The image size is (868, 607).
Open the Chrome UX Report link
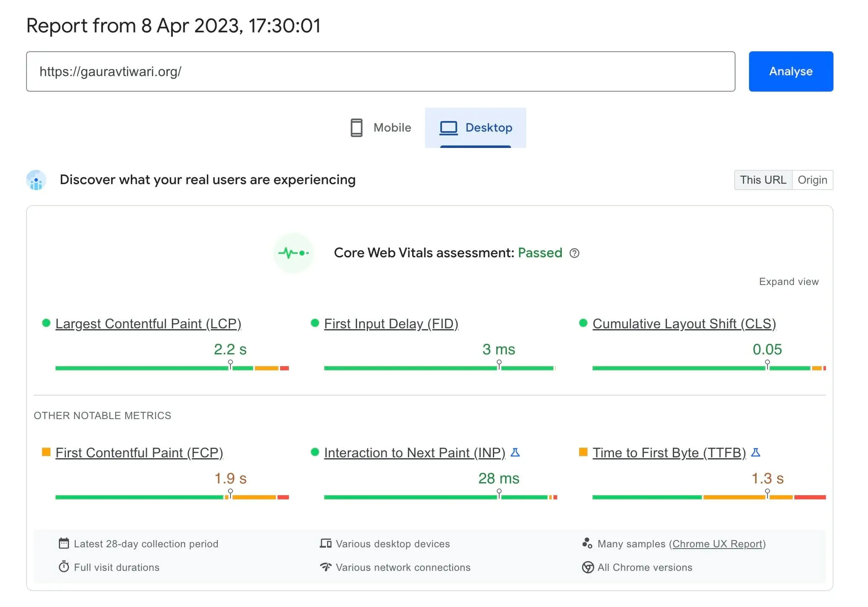point(717,544)
